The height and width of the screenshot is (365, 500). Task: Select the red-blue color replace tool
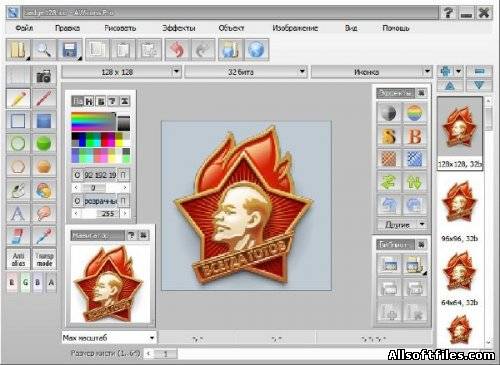point(18,236)
